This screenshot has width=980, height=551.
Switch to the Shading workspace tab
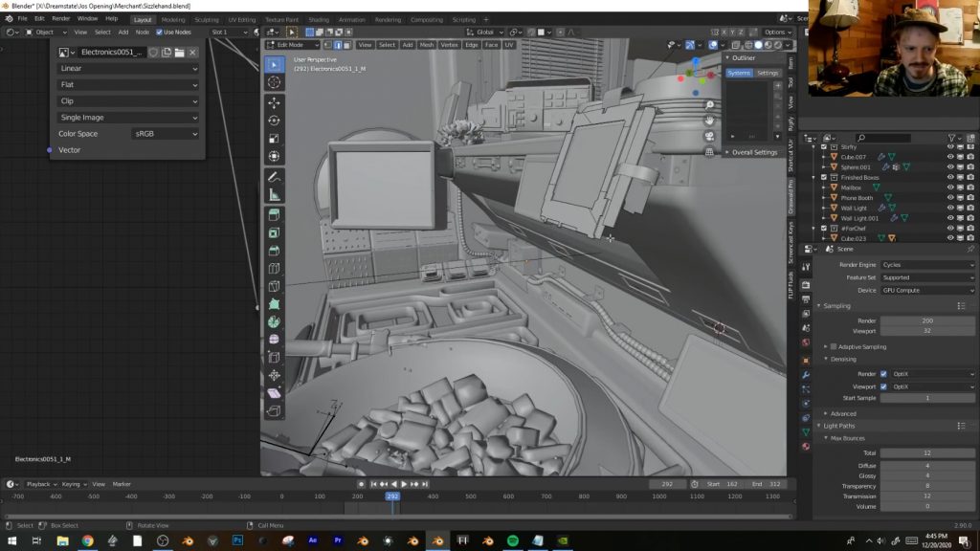[x=319, y=19]
